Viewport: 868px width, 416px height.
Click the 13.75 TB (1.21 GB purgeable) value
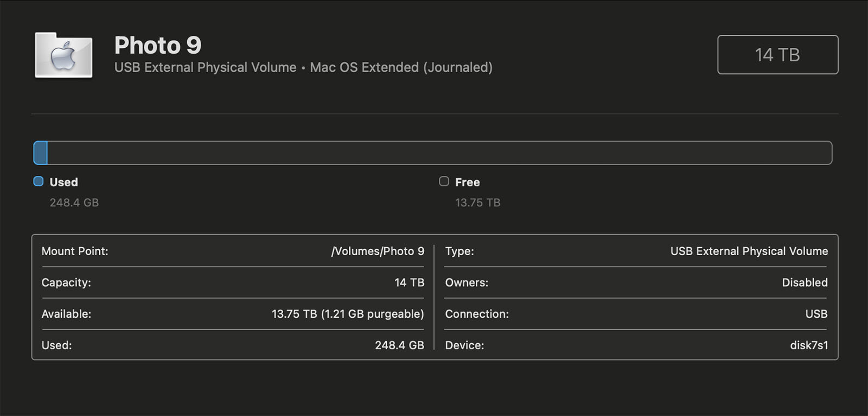click(348, 314)
